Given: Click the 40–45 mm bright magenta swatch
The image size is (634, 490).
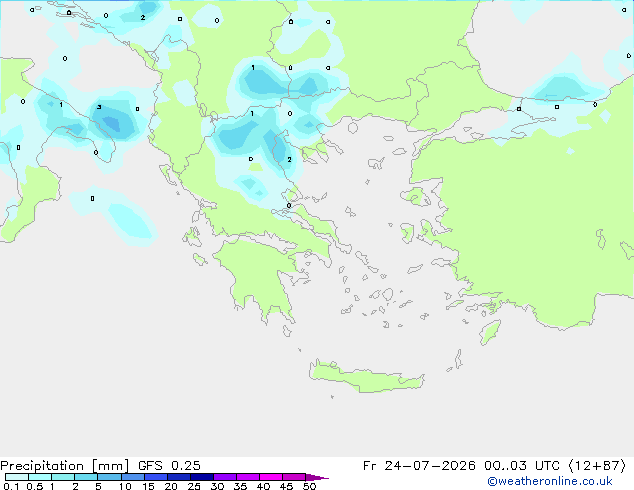Looking at the screenshot, I should pyautogui.click(x=271, y=477).
